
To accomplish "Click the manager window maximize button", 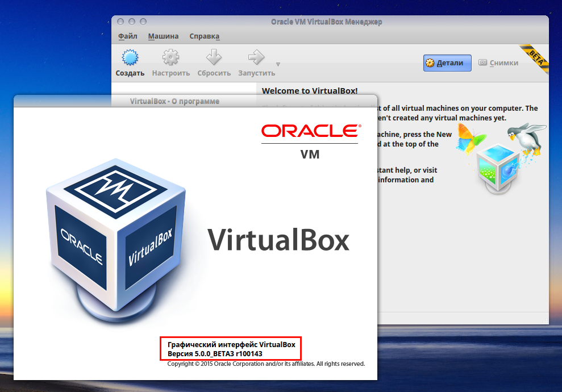I will tap(143, 22).
